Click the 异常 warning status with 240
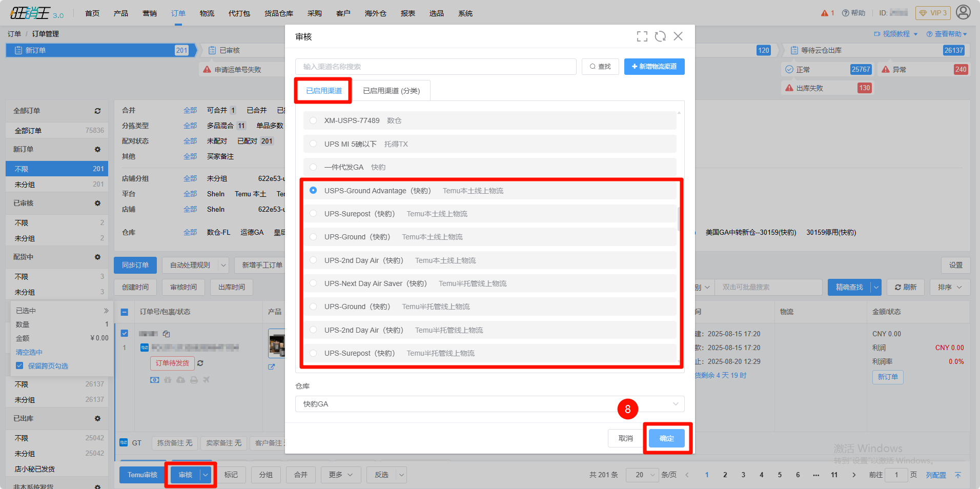Viewport: 980px width, 489px height. [x=924, y=70]
